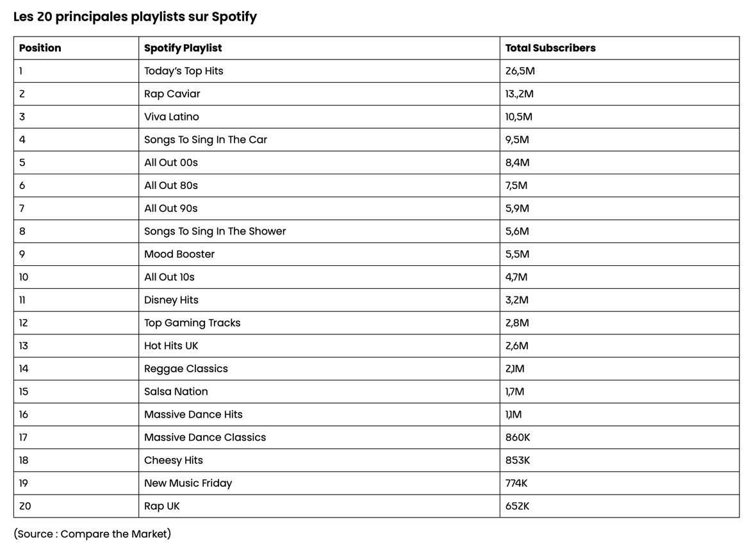This screenshot has height=549, width=756.
Task: Click position number 20 in the table
Action: (25, 506)
